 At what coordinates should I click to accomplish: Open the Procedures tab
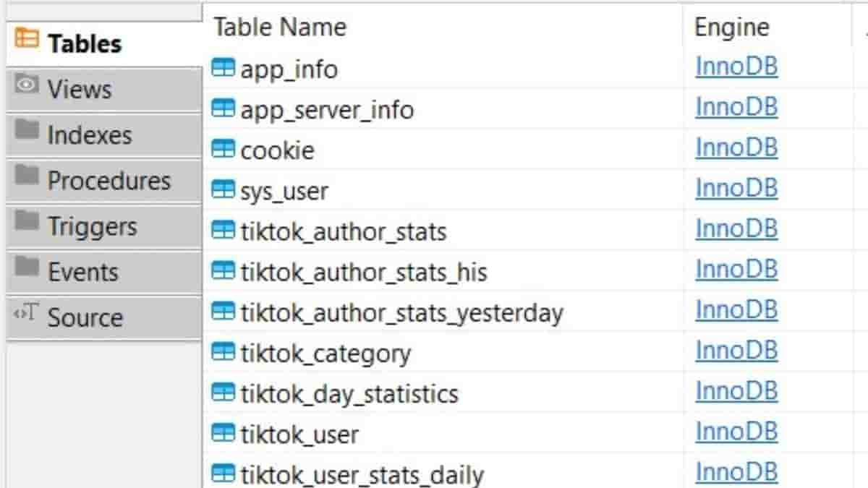point(109,181)
